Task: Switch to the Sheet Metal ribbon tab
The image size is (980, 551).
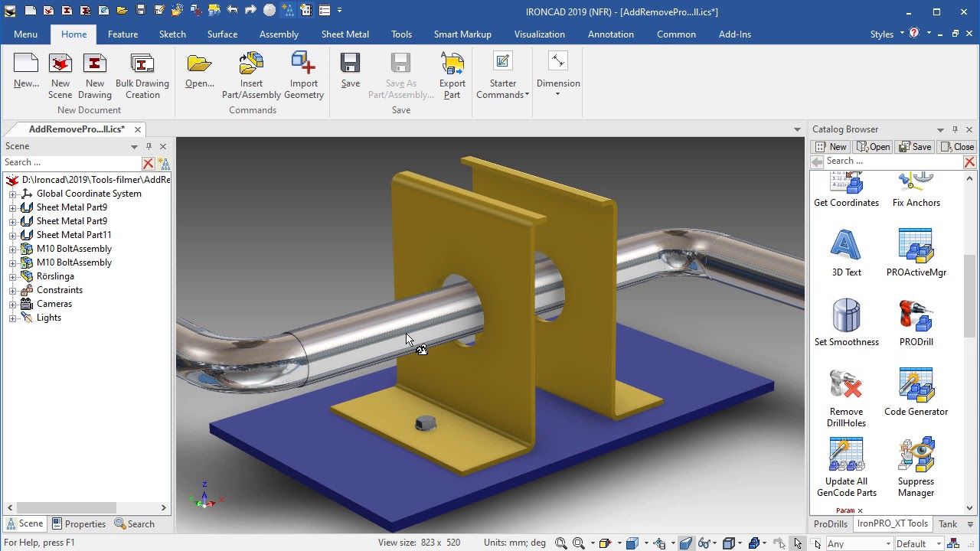Action: coord(345,34)
